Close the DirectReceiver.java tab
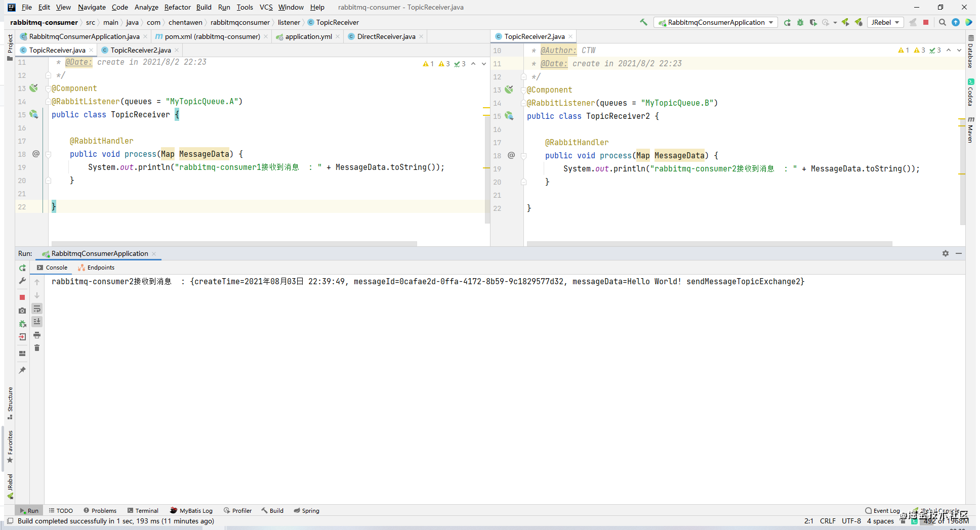The image size is (980, 530). pyautogui.click(x=421, y=36)
